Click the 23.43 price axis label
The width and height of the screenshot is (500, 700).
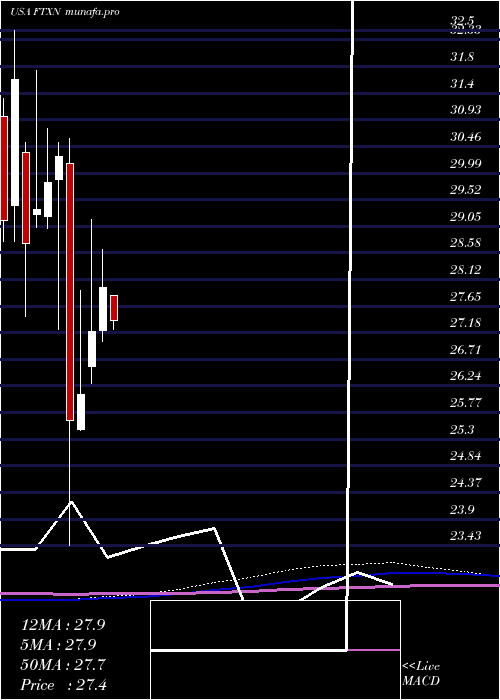pos(466,535)
